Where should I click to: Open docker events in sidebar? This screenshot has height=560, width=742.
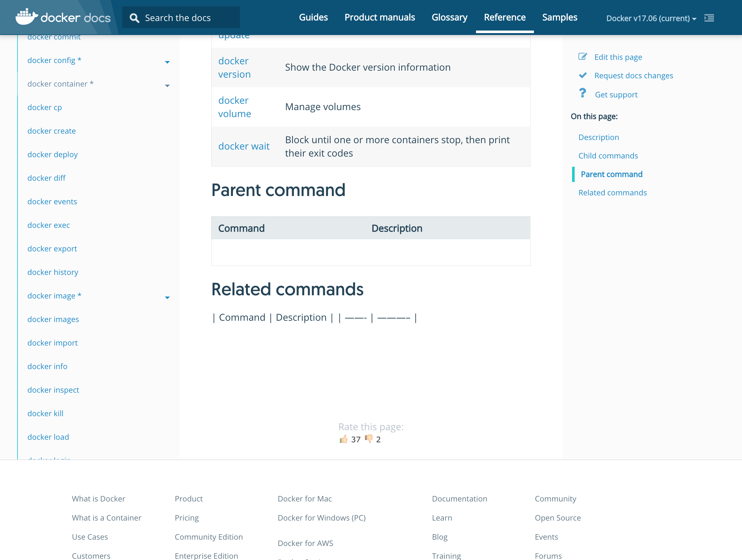click(x=52, y=201)
